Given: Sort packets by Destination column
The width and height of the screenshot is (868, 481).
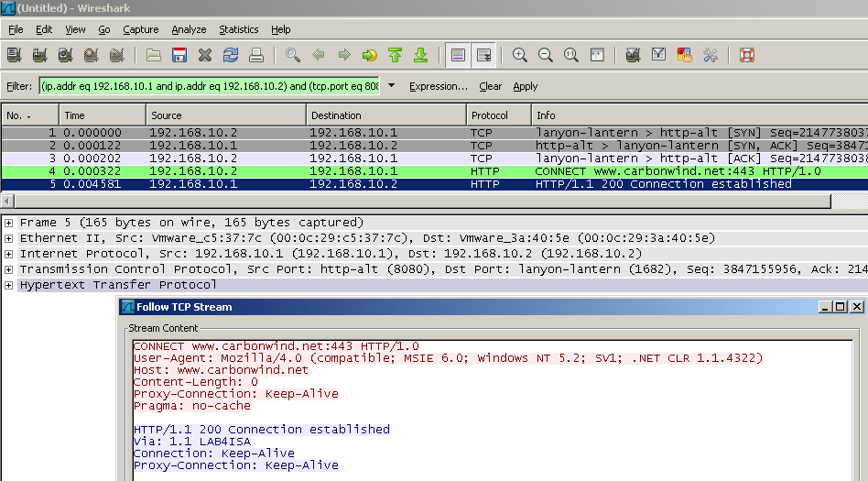Looking at the screenshot, I should click(x=386, y=115).
